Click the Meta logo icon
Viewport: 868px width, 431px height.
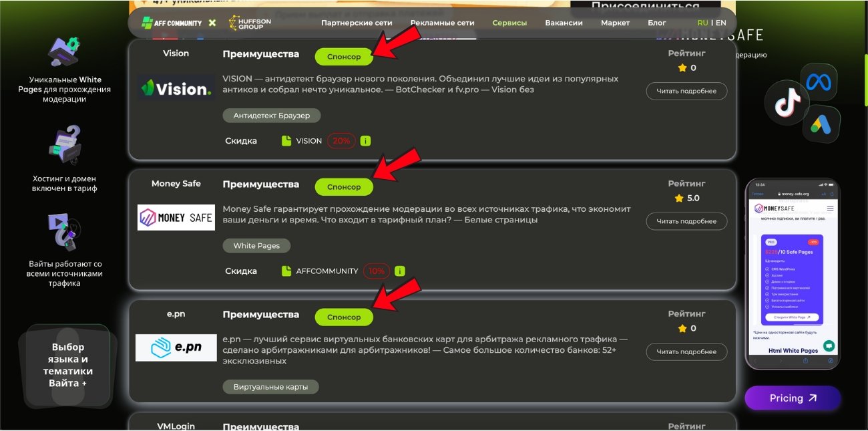[x=819, y=80]
